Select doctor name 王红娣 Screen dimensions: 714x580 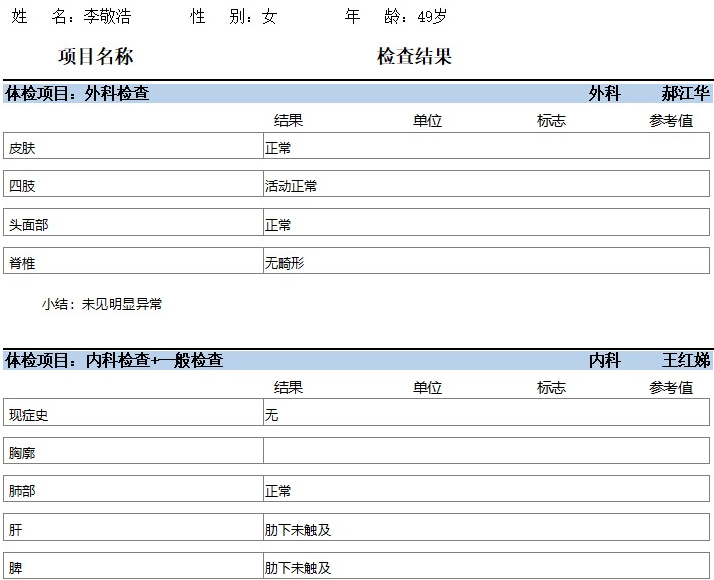(x=685, y=360)
